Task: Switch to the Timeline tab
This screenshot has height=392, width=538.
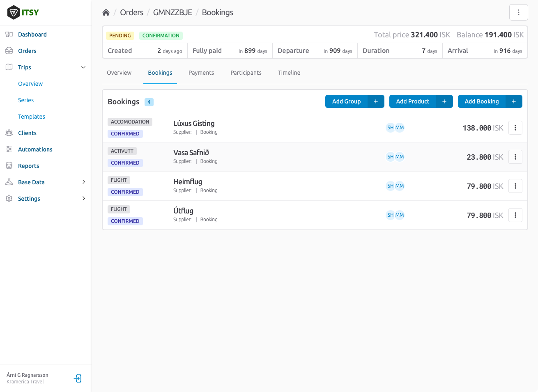Action: (x=289, y=73)
